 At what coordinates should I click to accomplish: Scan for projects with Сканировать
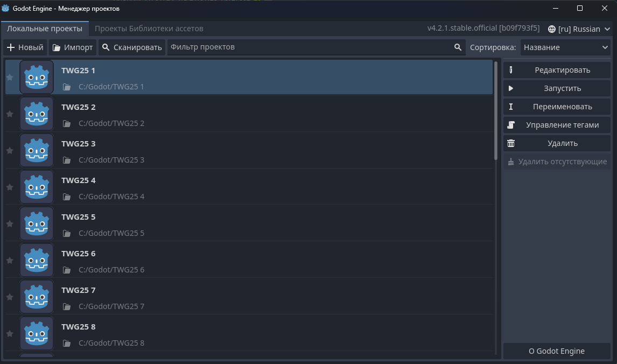[132, 47]
